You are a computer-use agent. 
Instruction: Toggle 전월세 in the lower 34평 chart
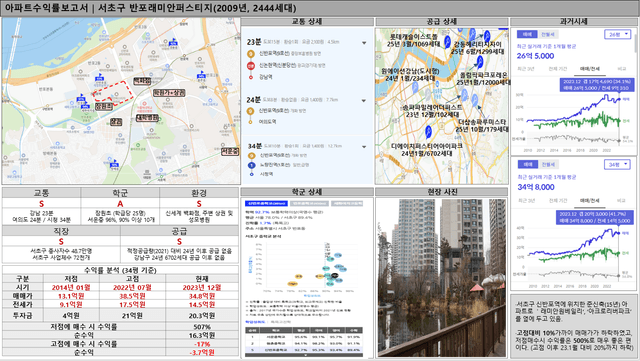[x=548, y=164]
